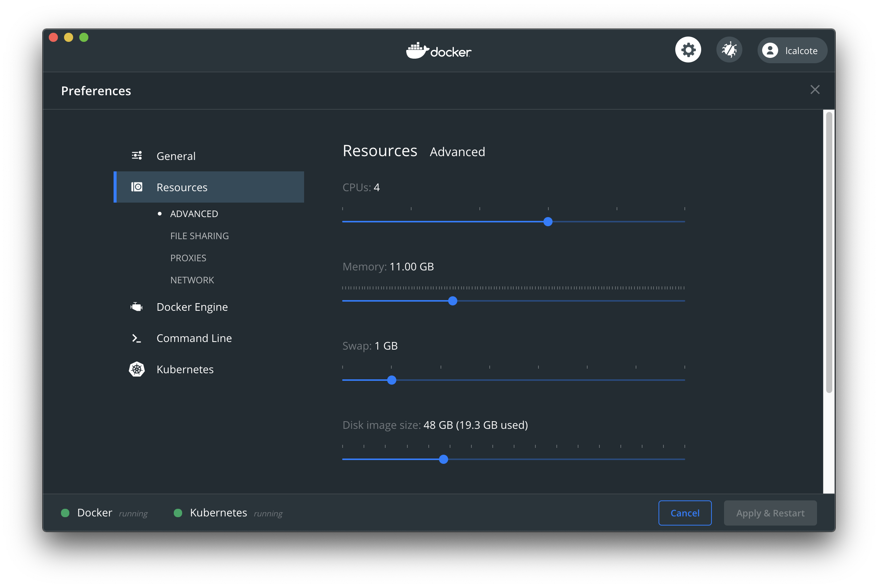Screen dimensions: 878x588
Task: Click the settings gear icon
Action: 688,50
